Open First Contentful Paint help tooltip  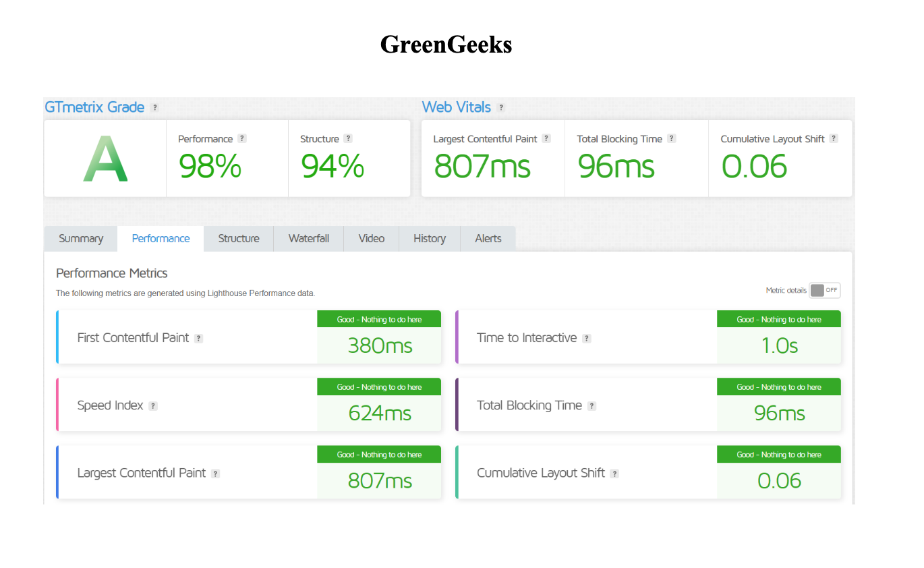pyautogui.click(x=198, y=338)
